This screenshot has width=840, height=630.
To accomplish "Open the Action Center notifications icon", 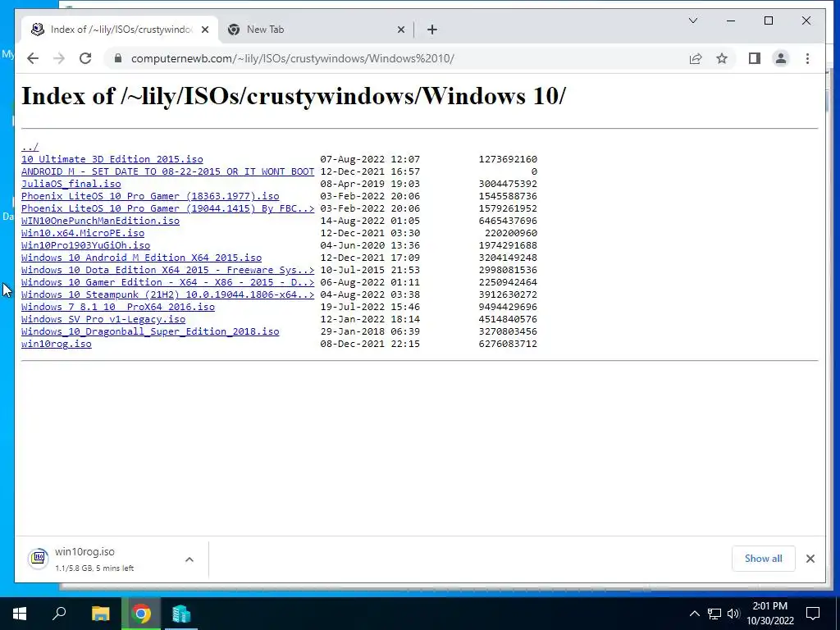I will click(x=813, y=614).
